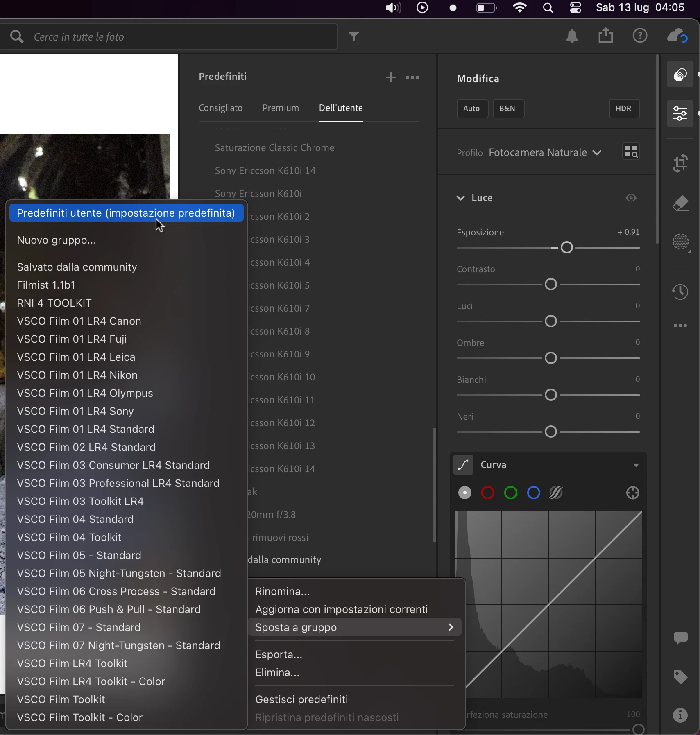Screen dimensions: 700x735
Task: Move preset to VSCO Film 04 Toolkit
Action: (127, 537)
